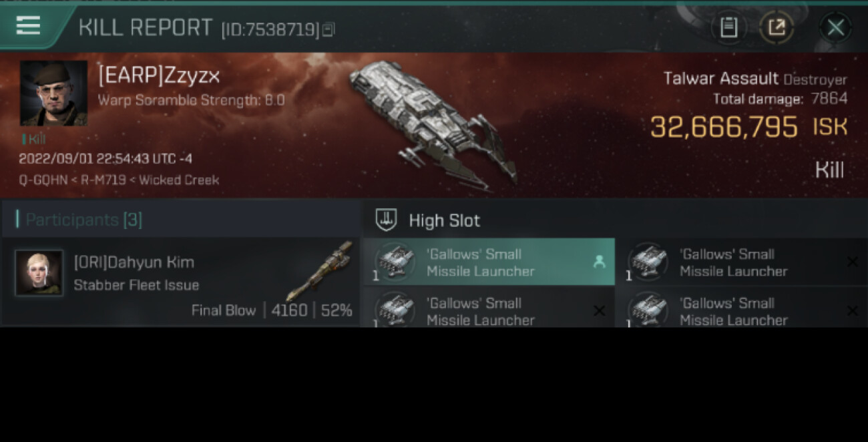
Task: Open Dahyun Kim portrait
Action: [39, 273]
